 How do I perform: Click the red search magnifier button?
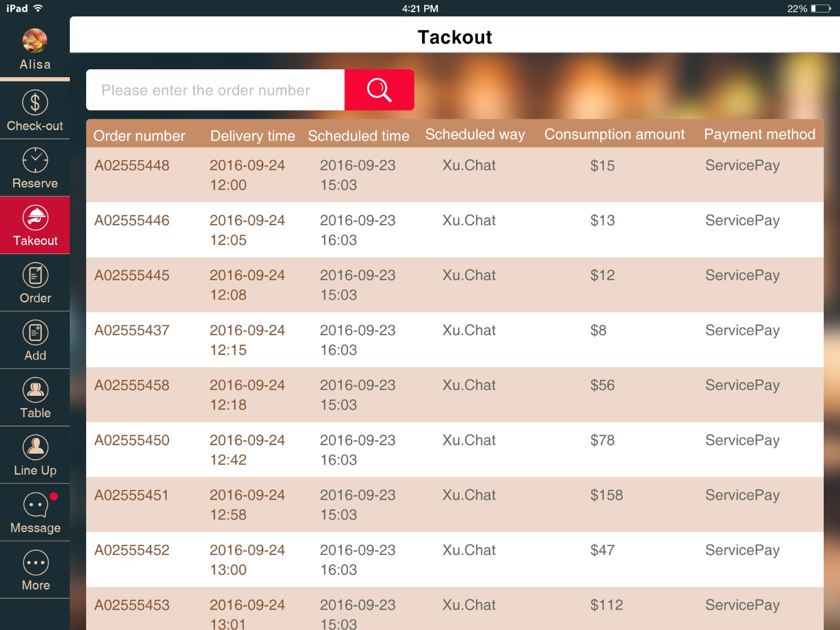(379, 90)
